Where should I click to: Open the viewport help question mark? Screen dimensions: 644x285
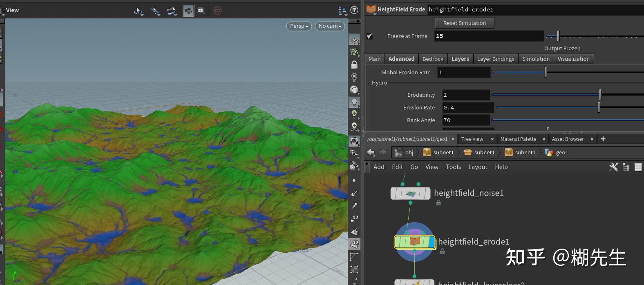tap(354, 10)
